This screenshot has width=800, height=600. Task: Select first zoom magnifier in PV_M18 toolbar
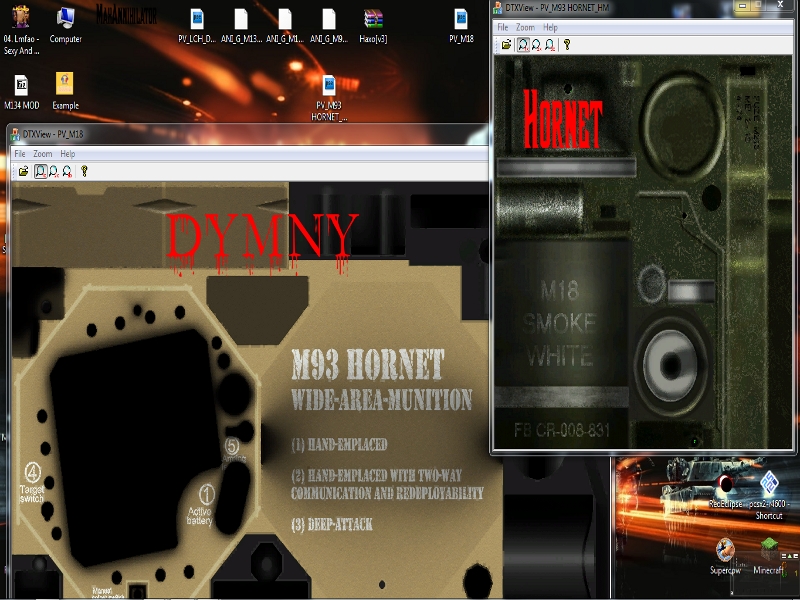(x=40, y=171)
